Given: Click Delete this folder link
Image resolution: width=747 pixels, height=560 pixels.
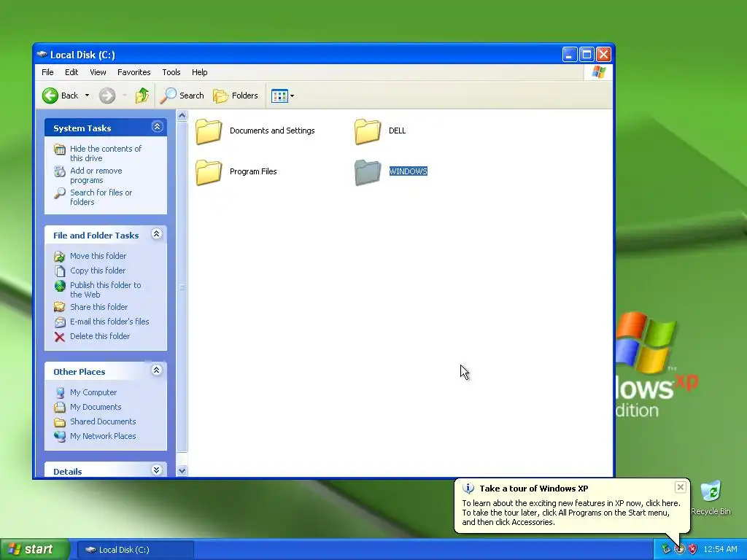Looking at the screenshot, I should point(100,336).
